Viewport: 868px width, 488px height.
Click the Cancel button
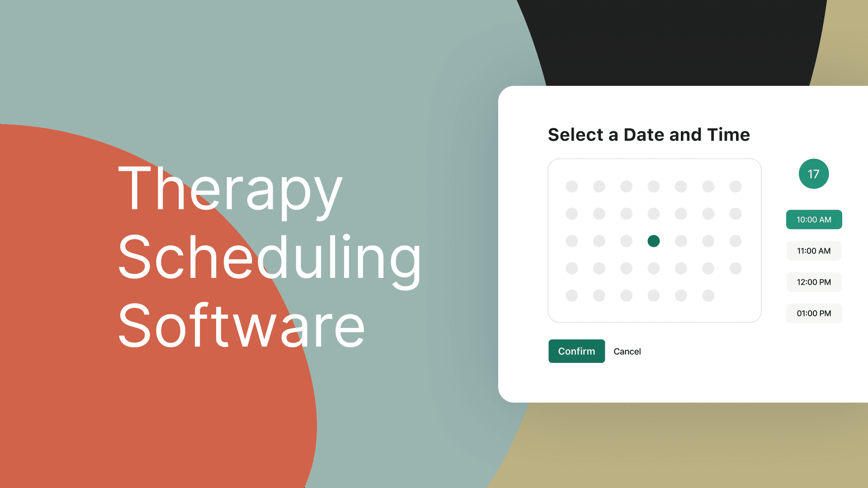[627, 351]
